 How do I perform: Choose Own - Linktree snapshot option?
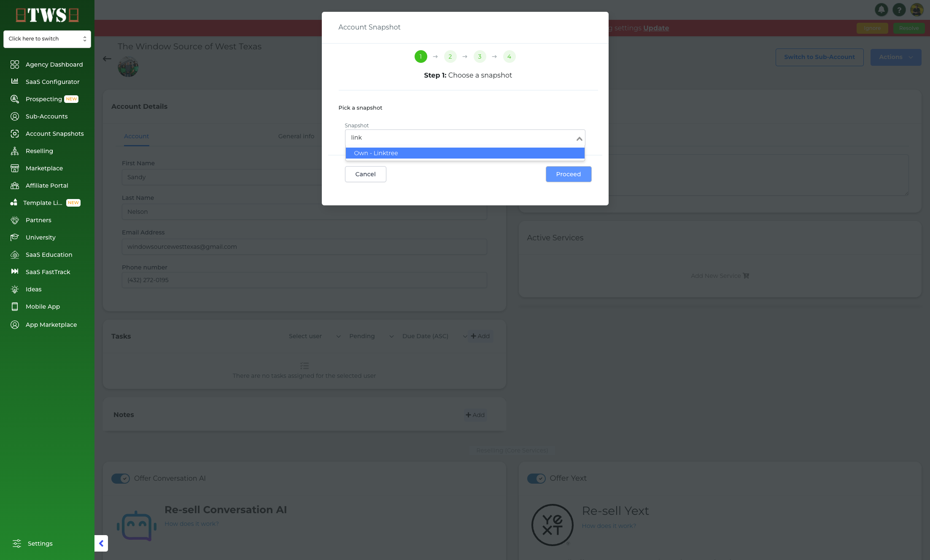point(465,153)
